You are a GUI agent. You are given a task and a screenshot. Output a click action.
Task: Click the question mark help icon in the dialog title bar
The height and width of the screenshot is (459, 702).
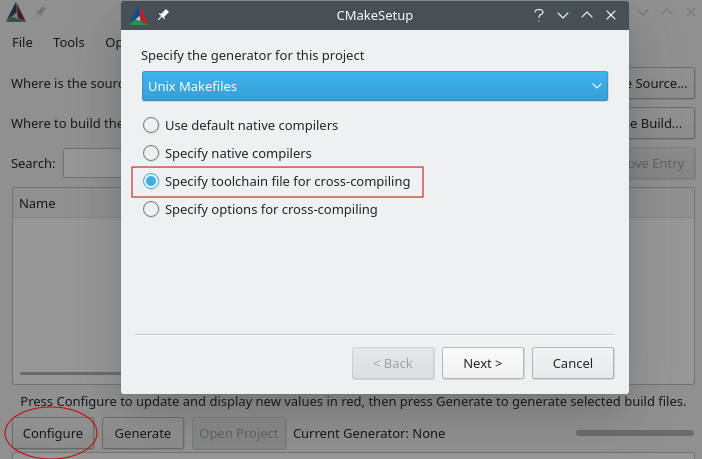[539, 15]
